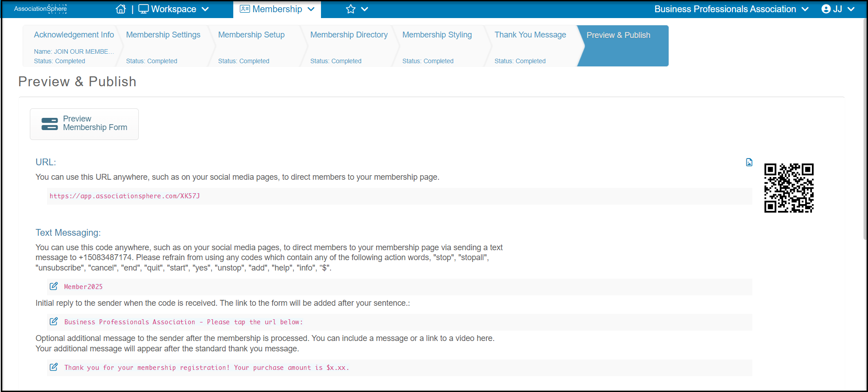Image resolution: width=868 pixels, height=392 pixels.
Task: Download the QR code image file
Action: click(749, 162)
